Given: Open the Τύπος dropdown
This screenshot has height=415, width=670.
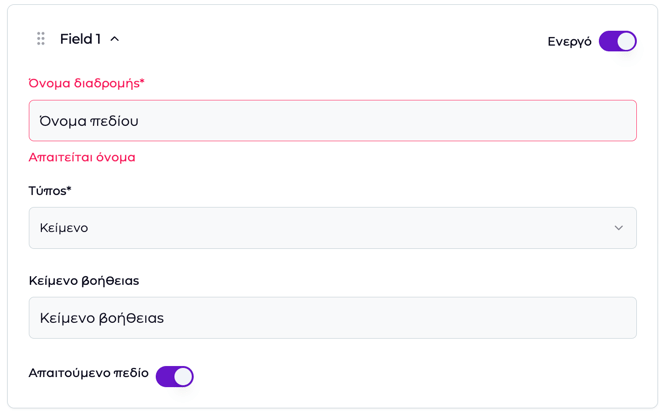Looking at the screenshot, I should pos(332,228).
